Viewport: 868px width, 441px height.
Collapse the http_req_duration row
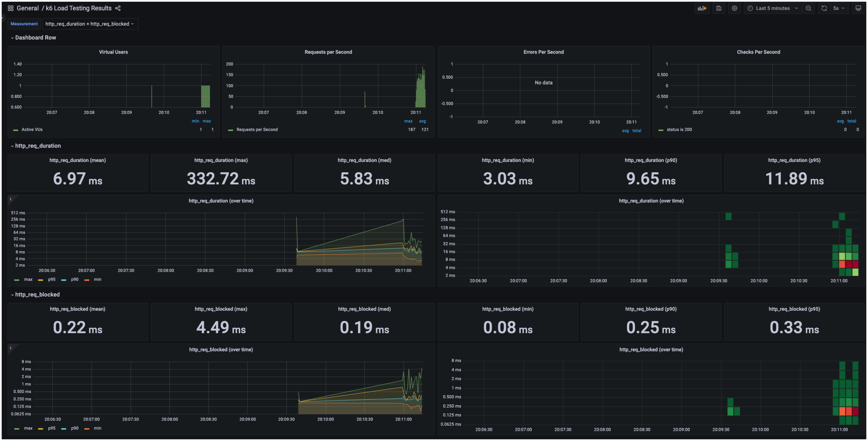38,146
